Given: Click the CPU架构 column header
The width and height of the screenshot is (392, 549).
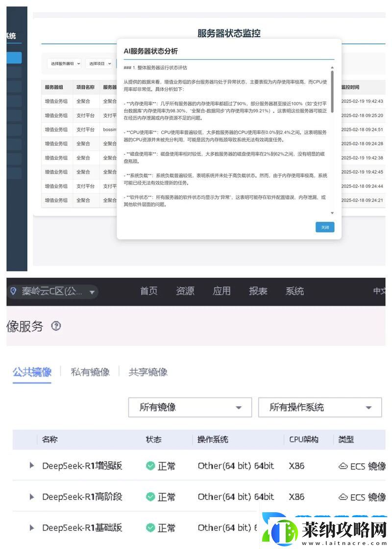Looking at the screenshot, I should coord(303,439).
